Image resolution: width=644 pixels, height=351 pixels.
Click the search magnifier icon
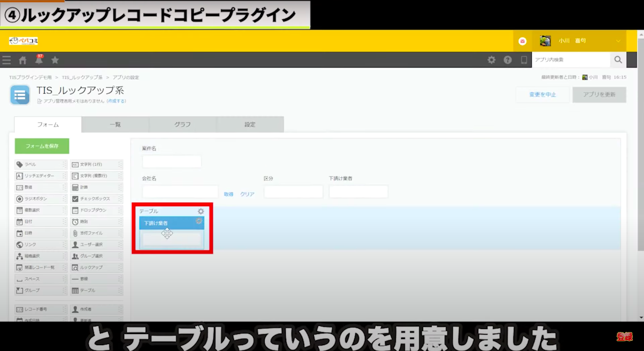point(618,59)
